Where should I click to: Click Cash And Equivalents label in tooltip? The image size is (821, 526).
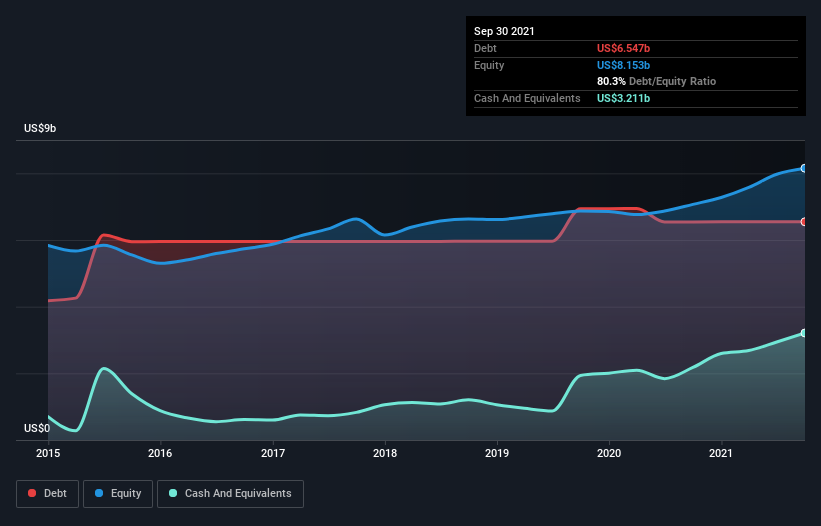pos(527,98)
